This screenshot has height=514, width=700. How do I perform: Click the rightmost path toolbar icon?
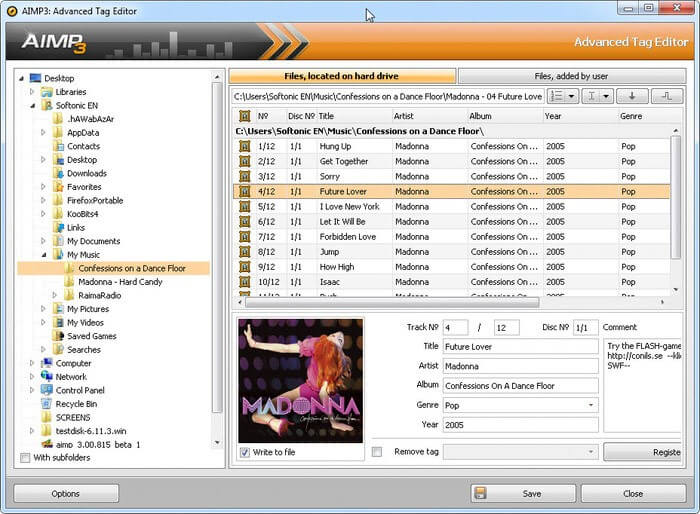coord(667,96)
